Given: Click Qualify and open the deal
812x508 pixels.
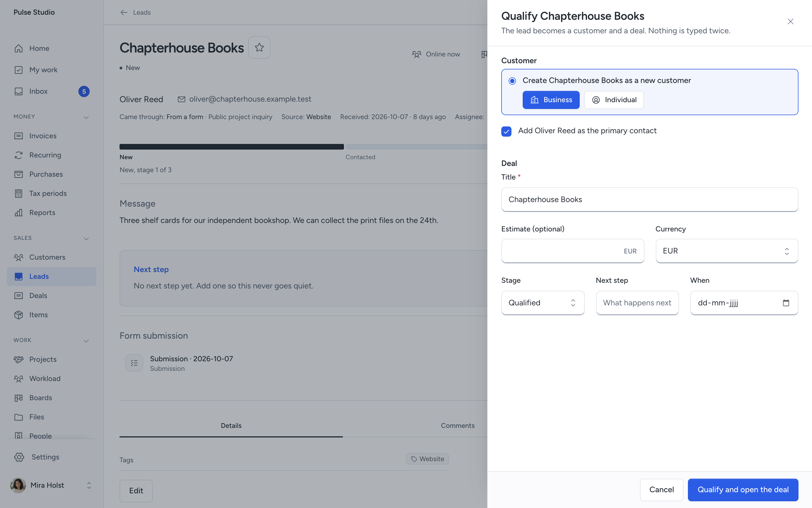Looking at the screenshot, I should point(743,490).
